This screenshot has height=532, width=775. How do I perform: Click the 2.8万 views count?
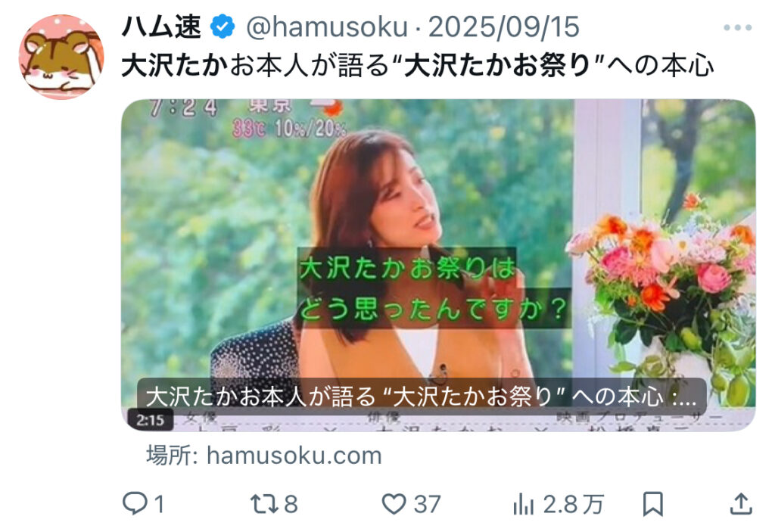click(x=573, y=505)
